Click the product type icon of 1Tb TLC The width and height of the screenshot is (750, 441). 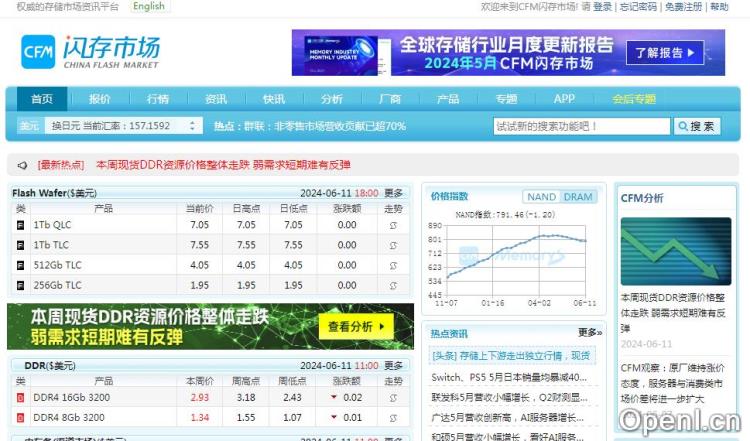tap(21, 245)
